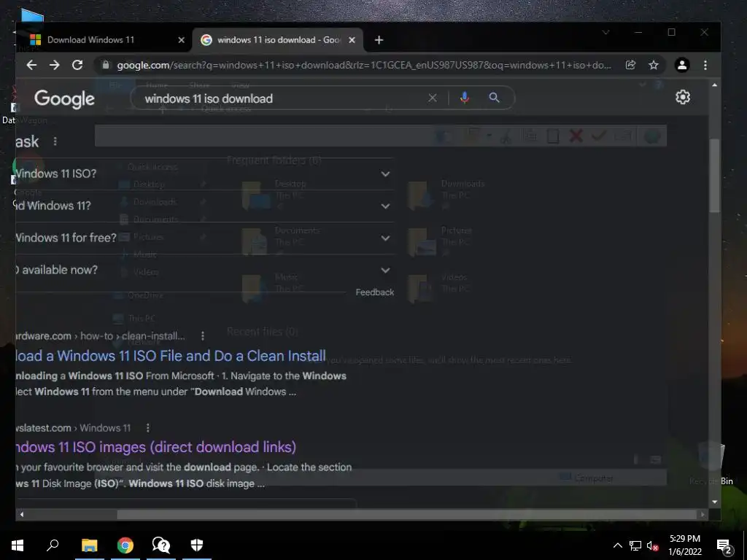Click into the Chrome address bar URL

coord(364,65)
